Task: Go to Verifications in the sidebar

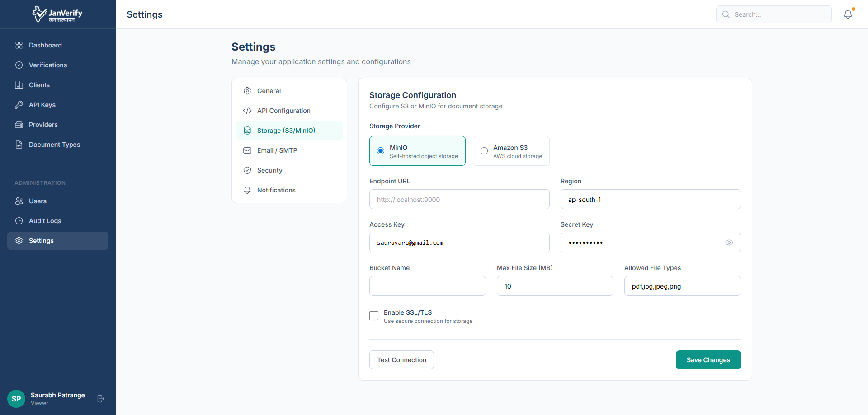Action: pos(48,65)
